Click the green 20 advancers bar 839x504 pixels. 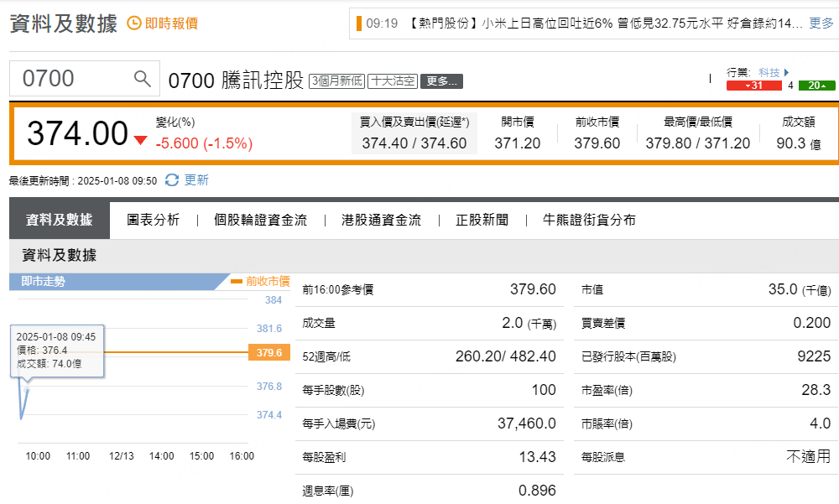[x=816, y=86]
